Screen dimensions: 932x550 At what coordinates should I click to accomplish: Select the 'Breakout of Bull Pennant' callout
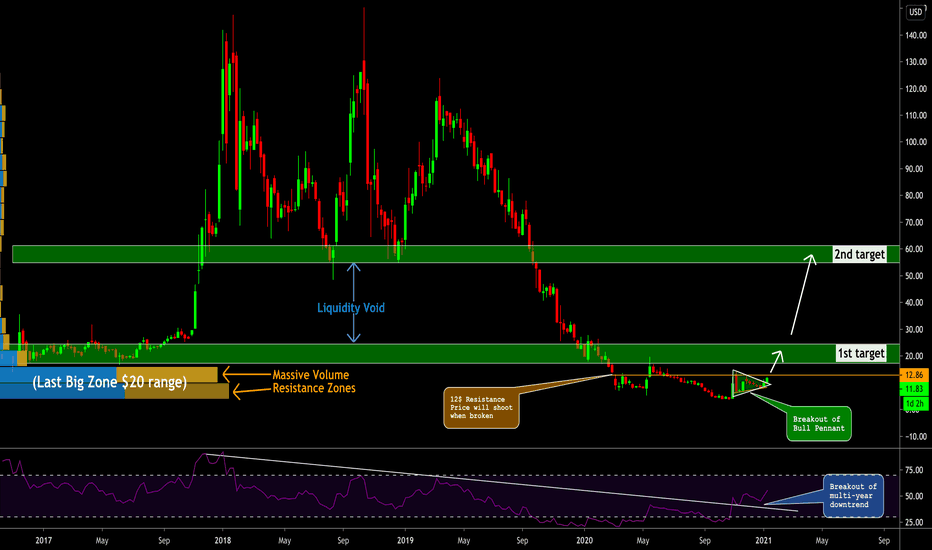click(818, 423)
